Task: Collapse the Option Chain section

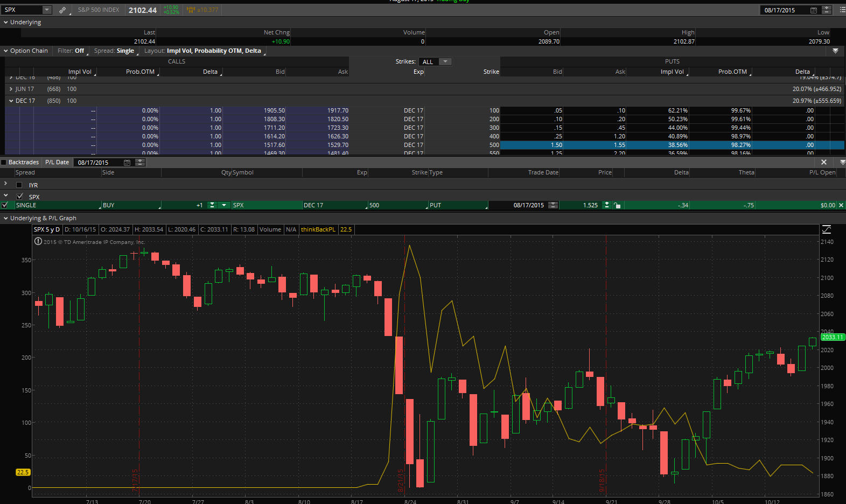Action: pyautogui.click(x=5, y=51)
